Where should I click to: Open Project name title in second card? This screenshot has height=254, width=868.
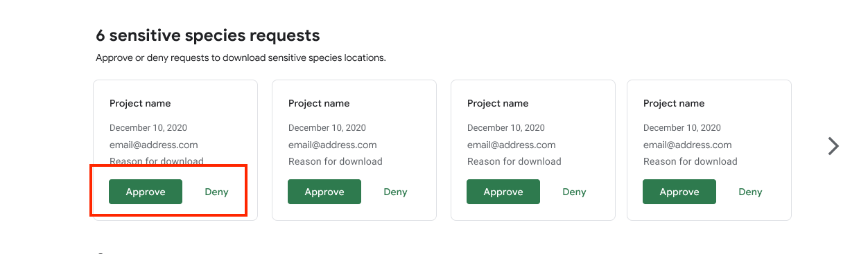[x=319, y=103]
